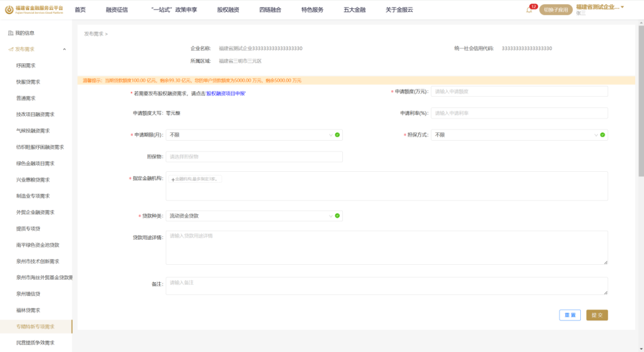Open the user account dropdown arrow
Screen dimensions: 644x352
[623, 7]
